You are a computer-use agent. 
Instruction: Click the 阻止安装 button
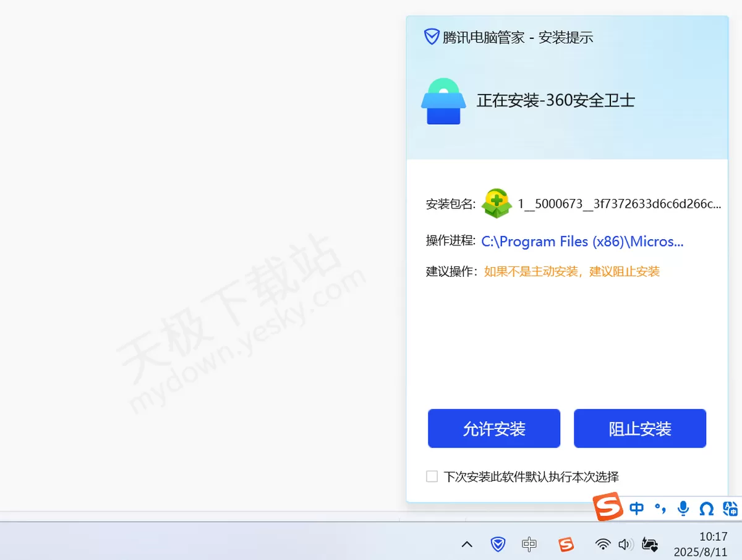(x=640, y=428)
